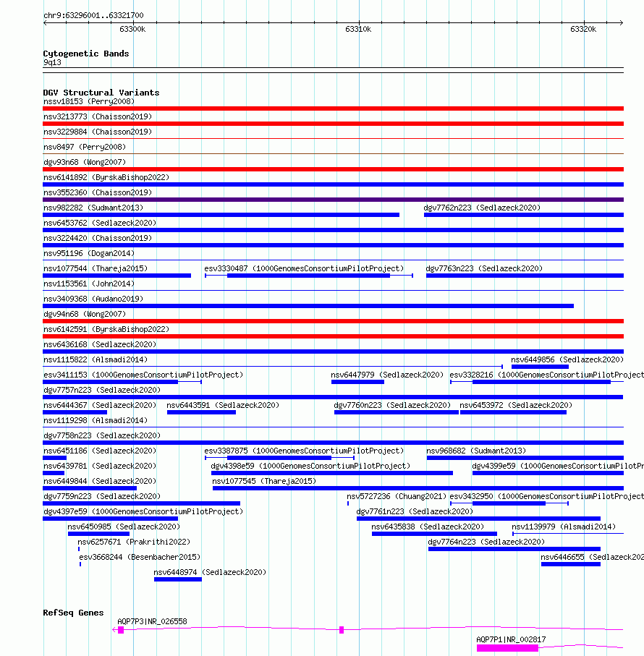644x656 pixels.
Task: Select the esv3328216 variant label
Action: [x=546, y=375]
